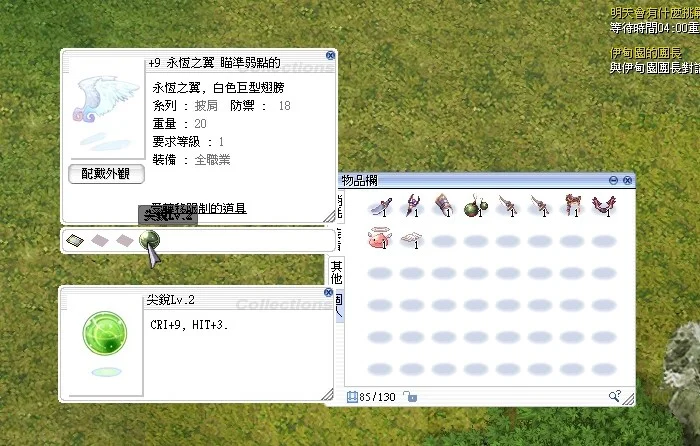Click the first card slot icon
700x446 pixels.
click(x=75, y=241)
